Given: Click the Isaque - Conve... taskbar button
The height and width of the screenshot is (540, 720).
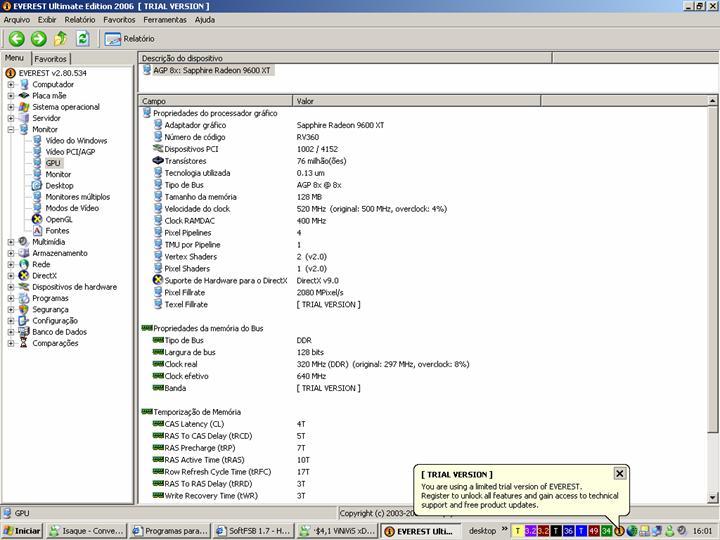Looking at the screenshot, I should 87,531.
